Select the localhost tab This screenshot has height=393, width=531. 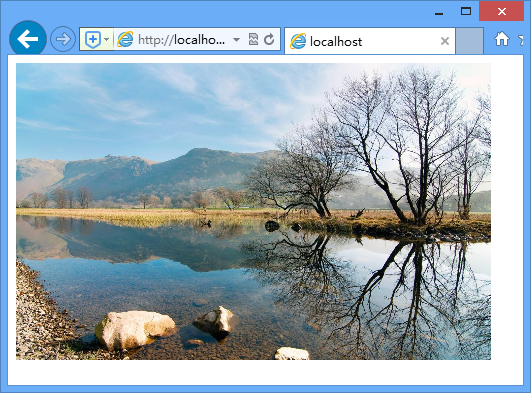(x=370, y=41)
